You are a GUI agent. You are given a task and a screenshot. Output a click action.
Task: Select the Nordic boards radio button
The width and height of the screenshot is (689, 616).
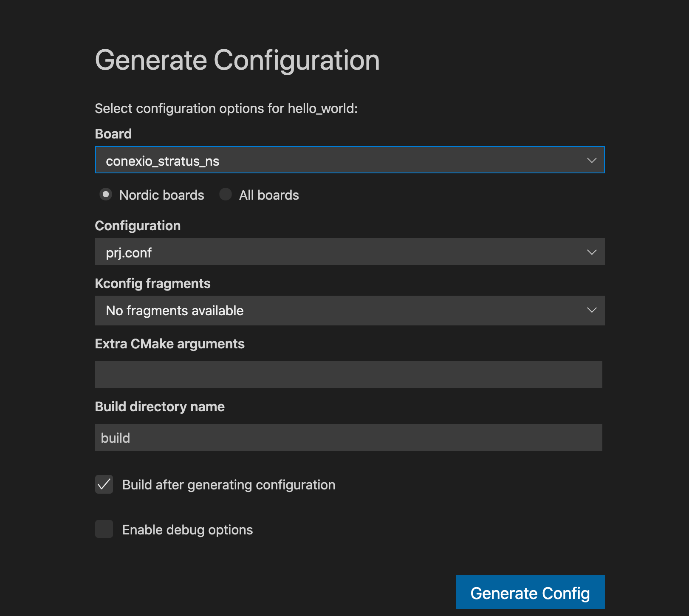pyautogui.click(x=105, y=195)
